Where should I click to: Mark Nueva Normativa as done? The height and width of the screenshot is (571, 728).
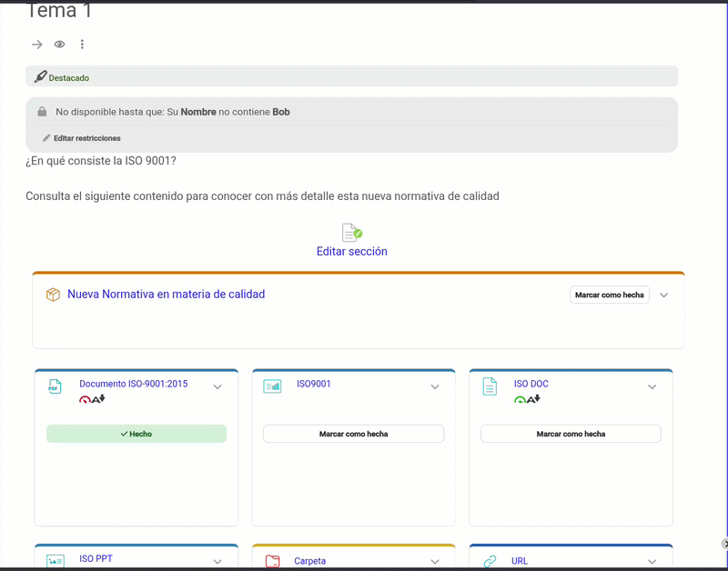[609, 295]
